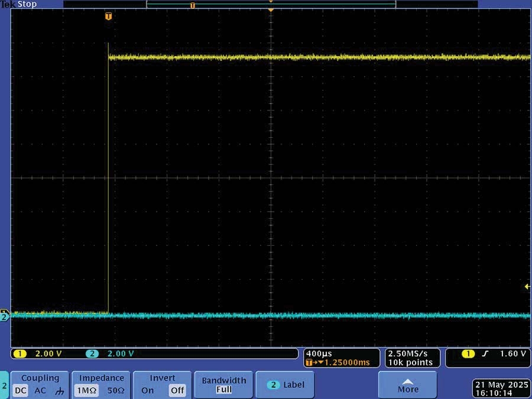Open the channel 2 Label menu
The width and height of the screenshot is (532, 399).
coord(285,385)
